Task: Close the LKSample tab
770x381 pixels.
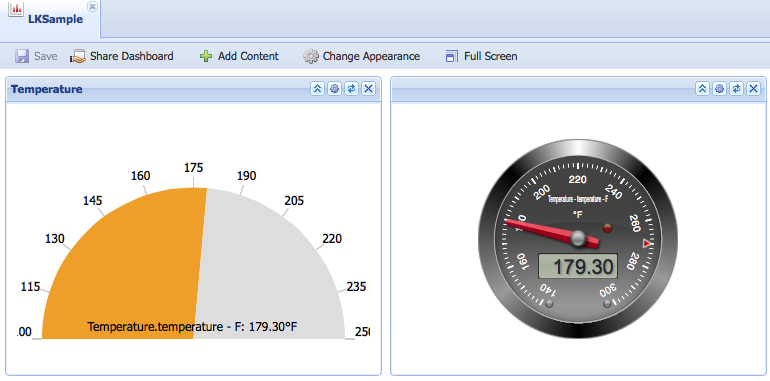Action: 92,6
